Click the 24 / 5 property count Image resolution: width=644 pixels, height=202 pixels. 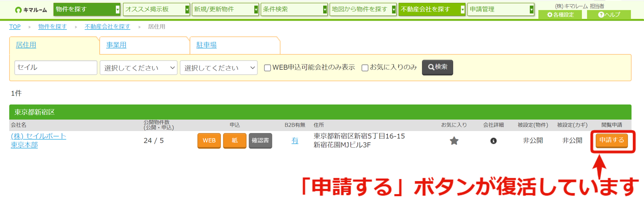pos(154,141)
